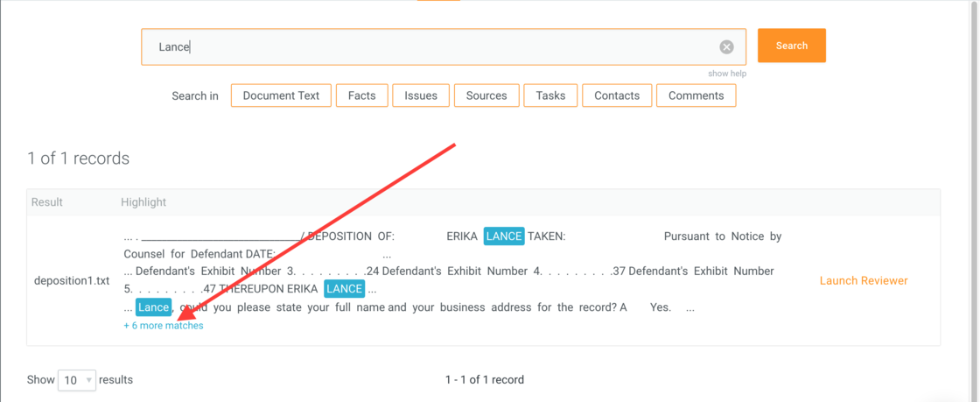Click into the search box containing Lance
This screenshot has height=402, width=980.
point(429,47)
